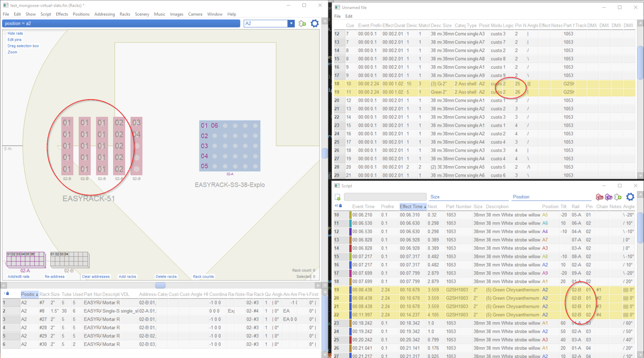Click the red 'Ba' puzzle icon in Script

click(x=600, y=197)
